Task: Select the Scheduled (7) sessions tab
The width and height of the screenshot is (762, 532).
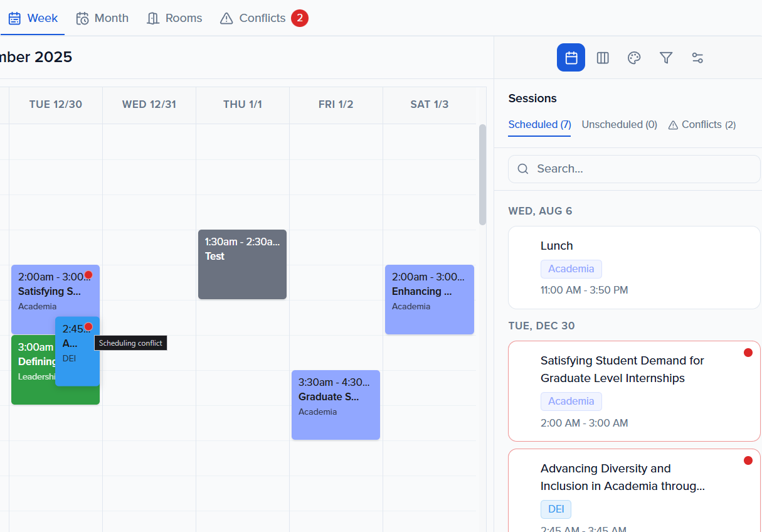Action: tap(539, 125)
